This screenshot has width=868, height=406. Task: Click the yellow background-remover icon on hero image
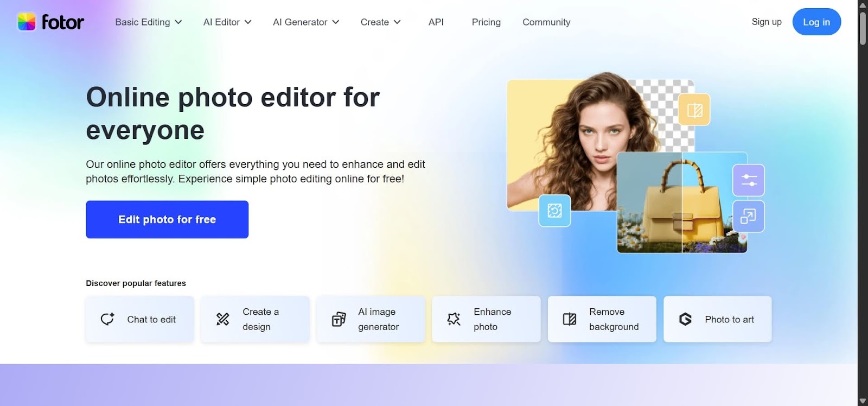tap(694, 110)
